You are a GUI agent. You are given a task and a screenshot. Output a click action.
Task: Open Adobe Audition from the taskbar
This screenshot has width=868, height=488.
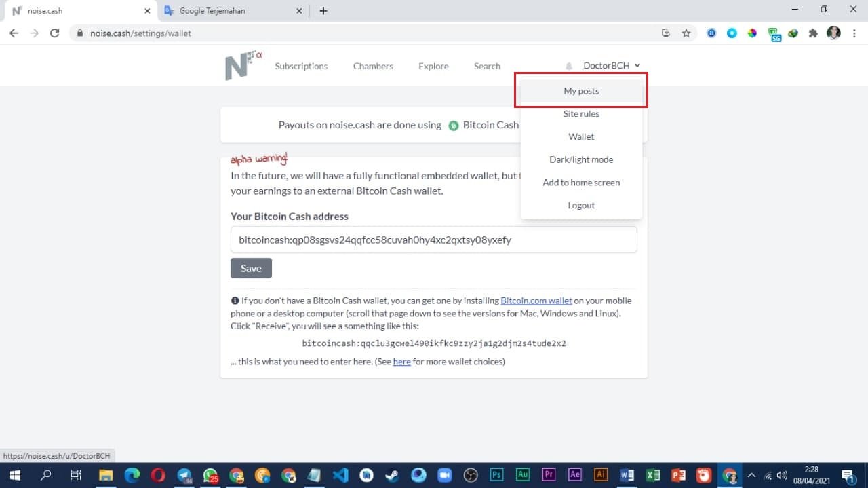[x=522, y=475]
